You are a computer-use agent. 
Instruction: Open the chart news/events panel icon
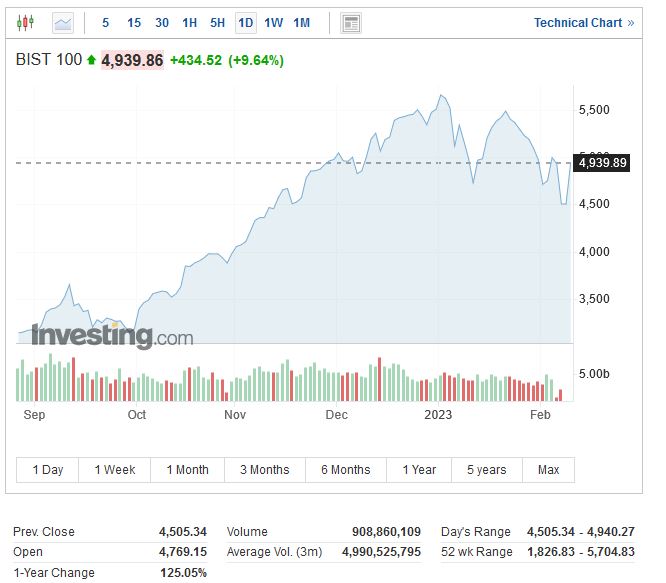coord(350,22)
